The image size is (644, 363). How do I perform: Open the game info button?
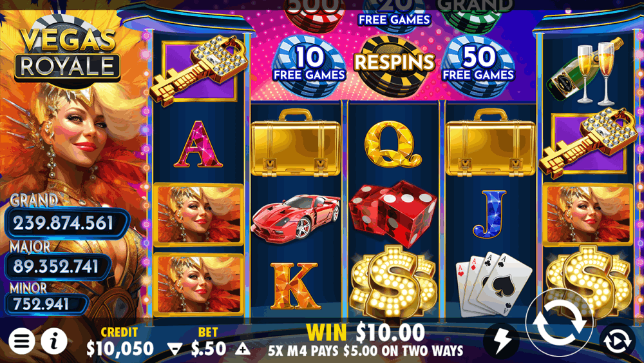click(x=54, y=341)
